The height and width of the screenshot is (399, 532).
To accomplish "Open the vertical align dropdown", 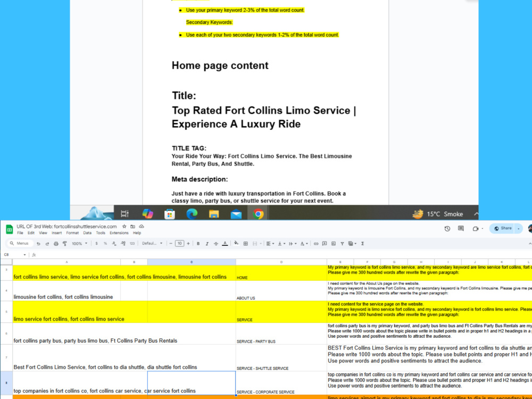I will tap(281, 244).
